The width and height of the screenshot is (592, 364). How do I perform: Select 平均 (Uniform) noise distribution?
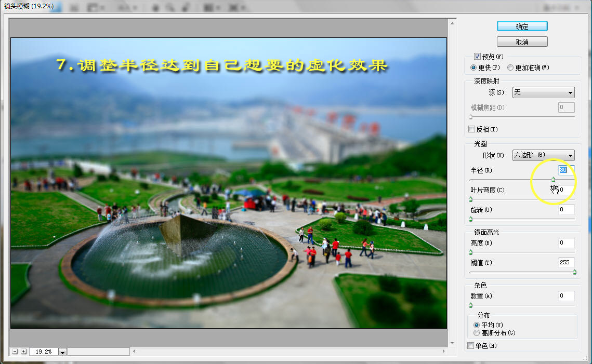(x=477, y=325)
